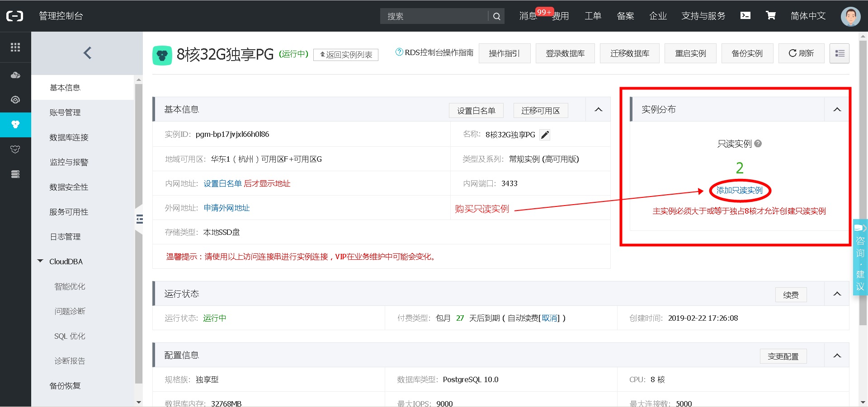Collapse the 运行状态 panel
The image size is (868, 407).
pyautogui.click(x=837, y=294)
